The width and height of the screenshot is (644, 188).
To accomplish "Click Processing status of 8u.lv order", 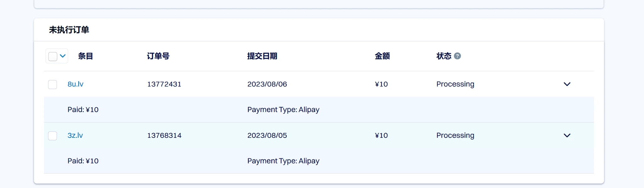I will tap(455, 84).
